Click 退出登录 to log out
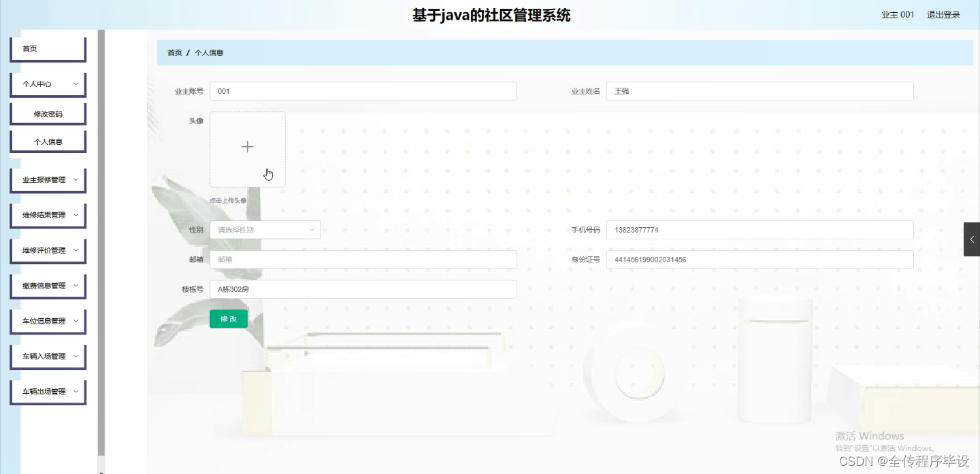This screenshot has height=474, width=980. tap(943, 14)
